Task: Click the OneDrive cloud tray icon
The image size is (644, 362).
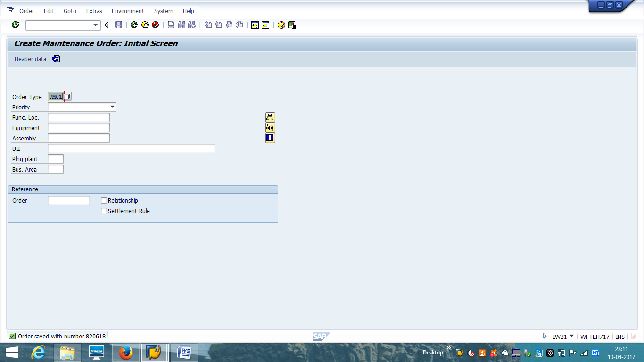Action: click(505, 353)
